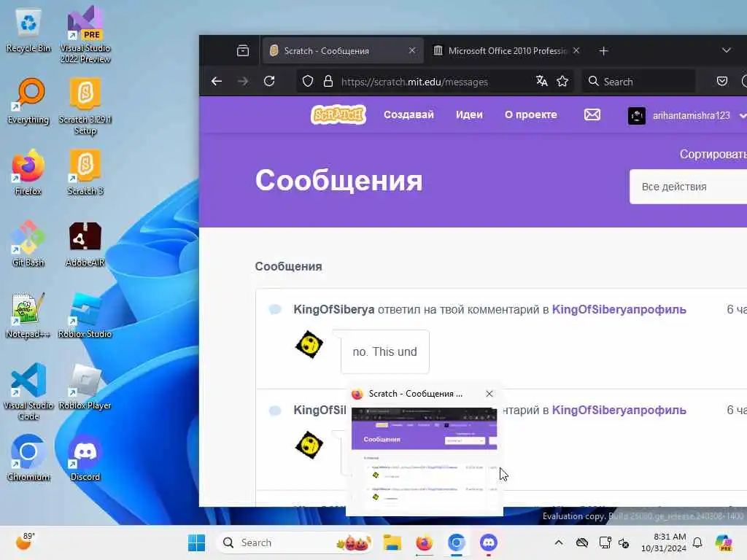Click the translate page icon in address bar
This screenshot has width=747, height=560.
point(542,82)
